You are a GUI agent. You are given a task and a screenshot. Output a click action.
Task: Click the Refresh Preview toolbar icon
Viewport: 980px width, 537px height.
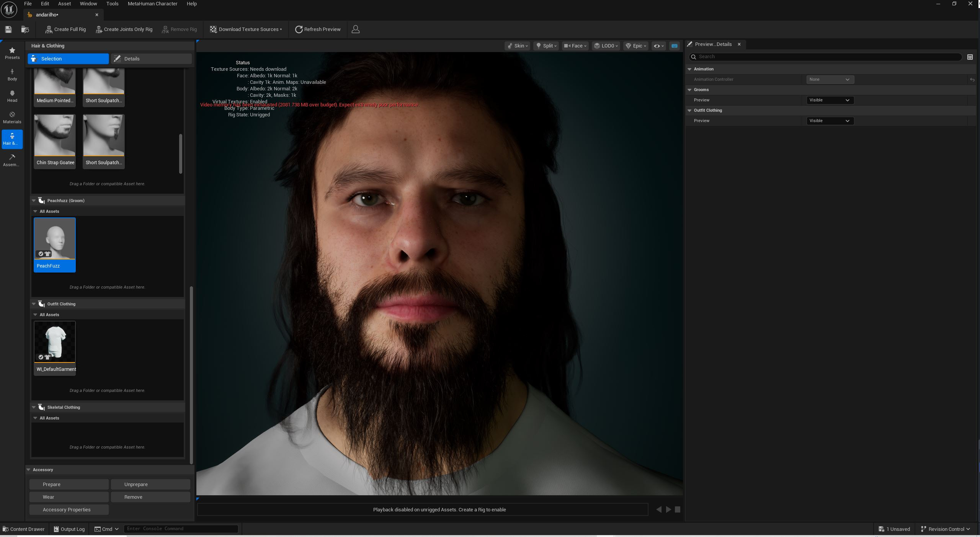[x=299, y=29]
